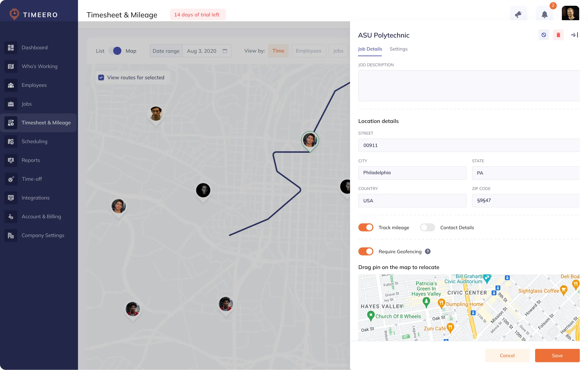Image resolution: width=588 pixels, height=370 pixels.
Task: Delete the ASU Polytechnic job
Action: pos(559,35)
